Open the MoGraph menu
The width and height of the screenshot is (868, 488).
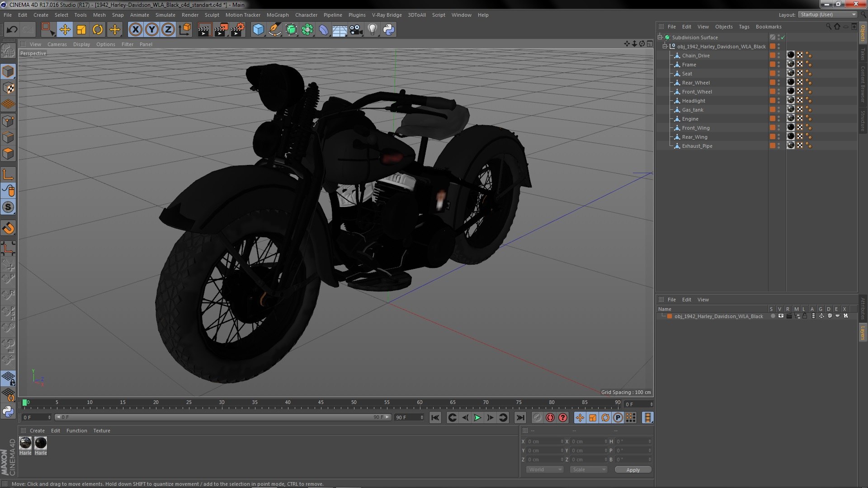[278, 15]
